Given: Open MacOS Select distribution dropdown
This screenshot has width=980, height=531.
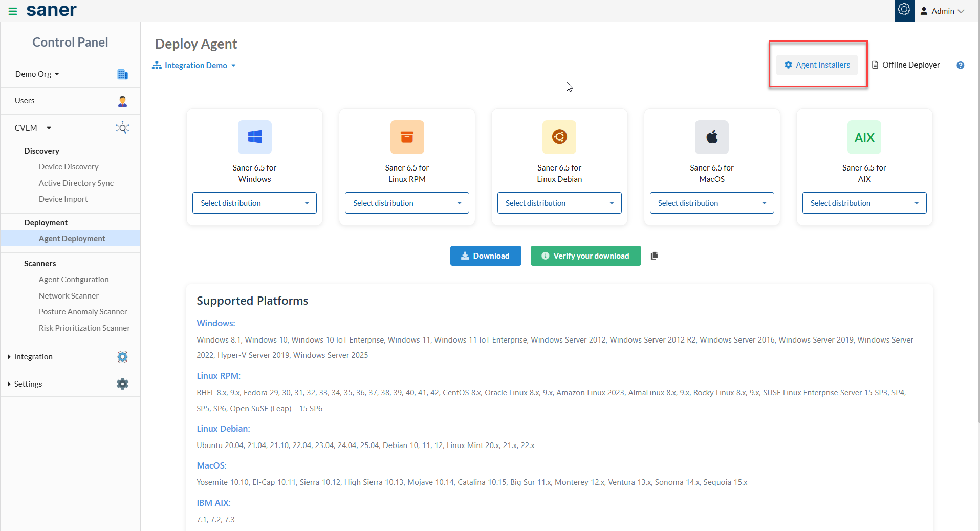Looking at the screenshot, I should point(712,203).
